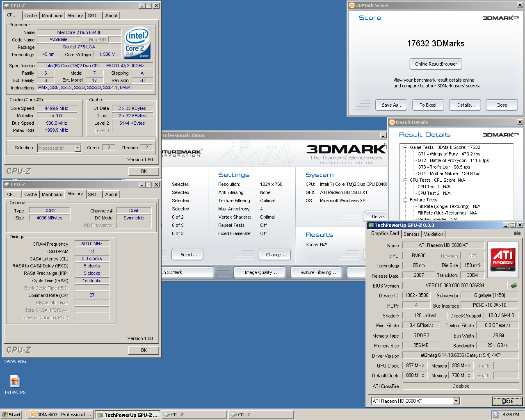Click the GPU-Z BIOS Version field
525x420 pixels.
coord(455,285)
